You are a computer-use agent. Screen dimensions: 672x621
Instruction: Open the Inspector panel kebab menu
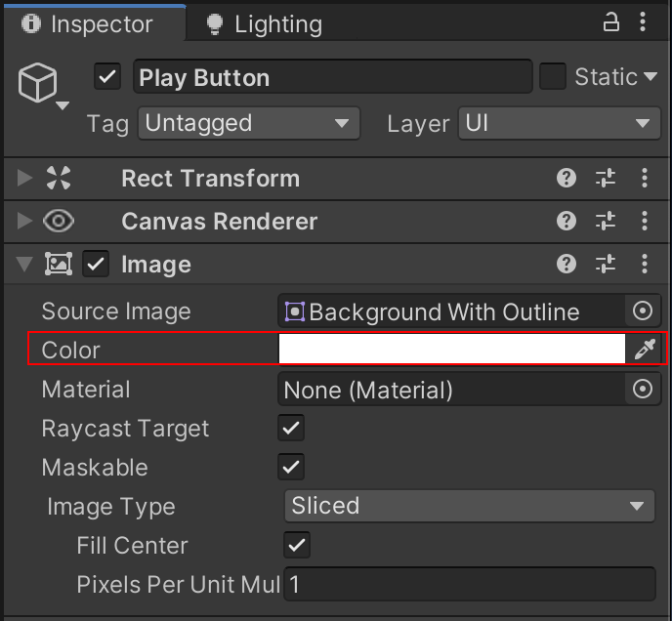click(x=645, y=23)
